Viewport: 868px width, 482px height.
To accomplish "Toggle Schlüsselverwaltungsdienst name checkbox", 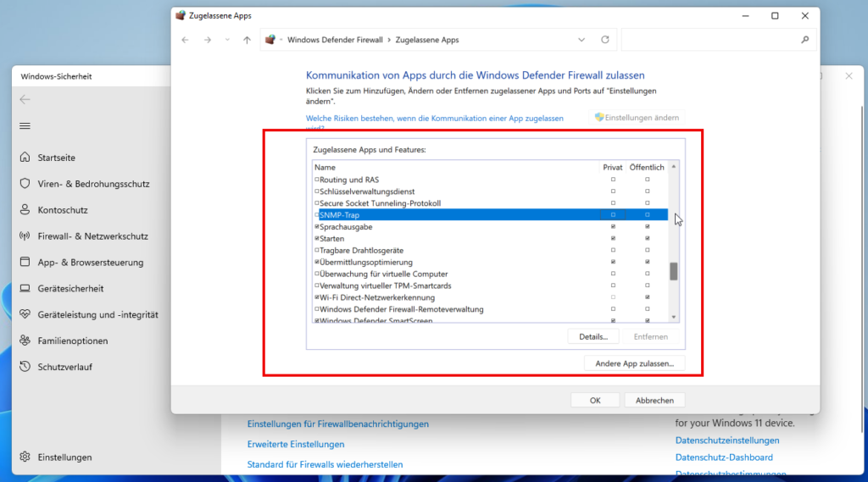I will [317, 191].
